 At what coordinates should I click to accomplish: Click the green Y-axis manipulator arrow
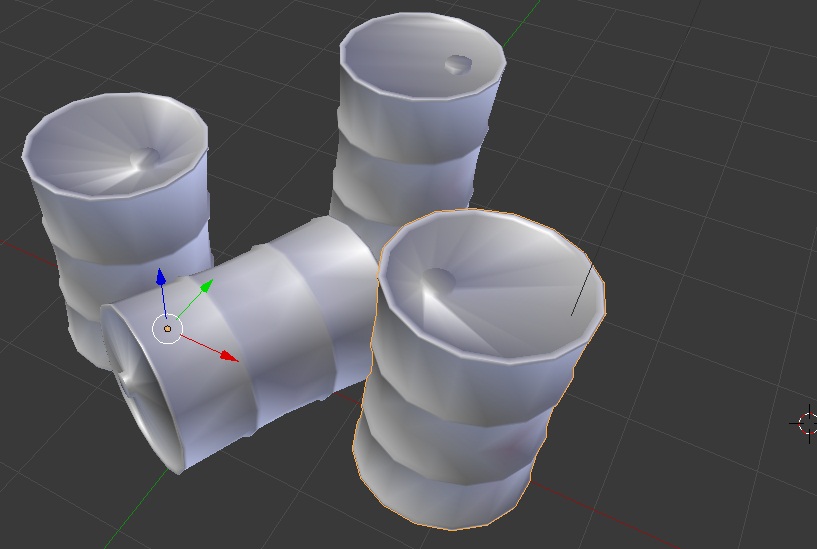pos(207,286)
